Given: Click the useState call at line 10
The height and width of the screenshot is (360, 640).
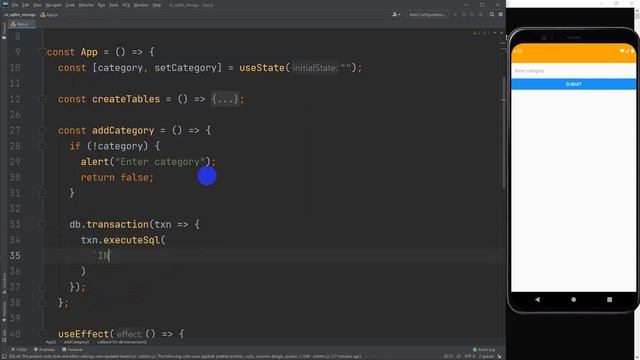Looking at the screenshot, I should tap(262, 67).
